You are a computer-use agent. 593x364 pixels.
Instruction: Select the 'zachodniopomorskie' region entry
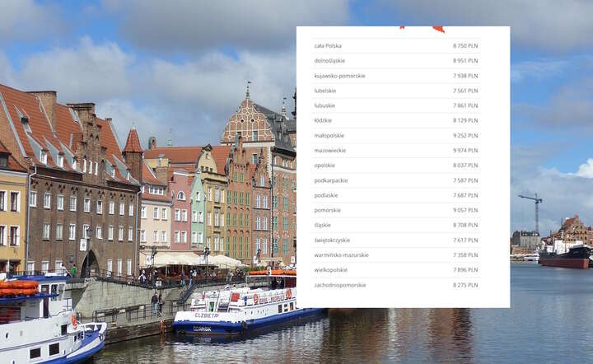[340, 285]
